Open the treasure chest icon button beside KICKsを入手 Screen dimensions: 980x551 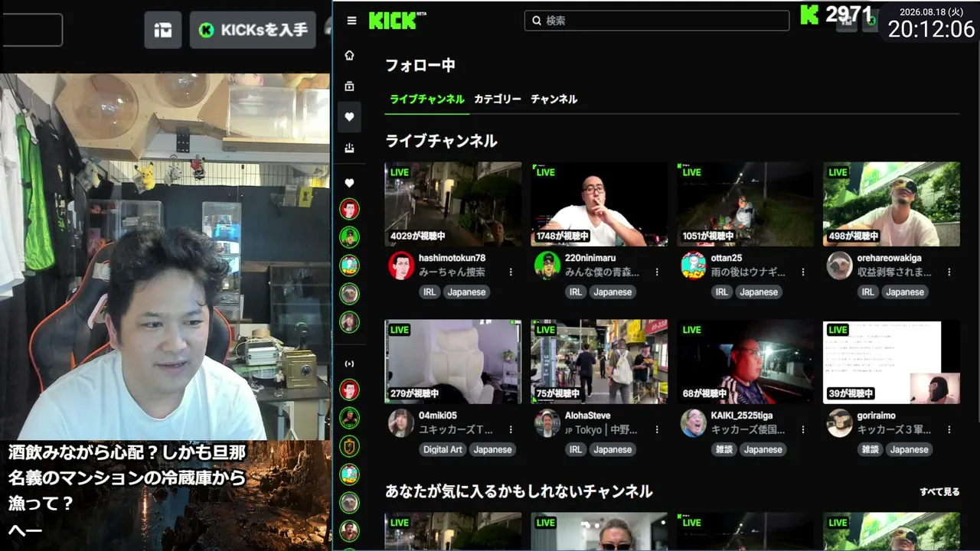(163, 30)
